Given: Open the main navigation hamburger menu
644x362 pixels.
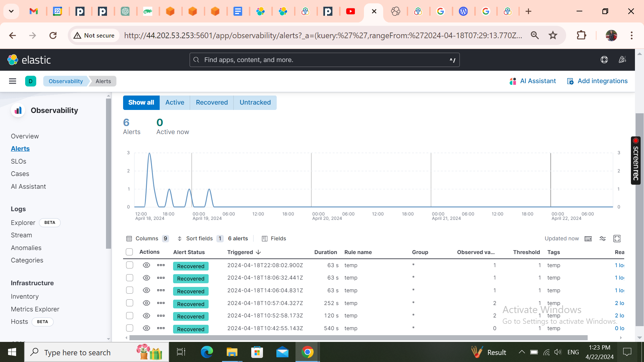Looking at the screenshot, I should (12, 81).
